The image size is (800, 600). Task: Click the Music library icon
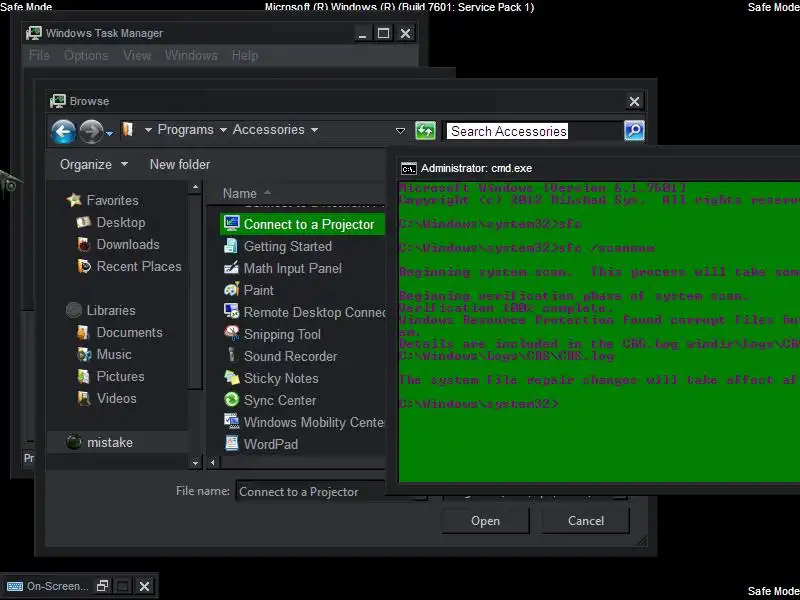tap(83, 355)
